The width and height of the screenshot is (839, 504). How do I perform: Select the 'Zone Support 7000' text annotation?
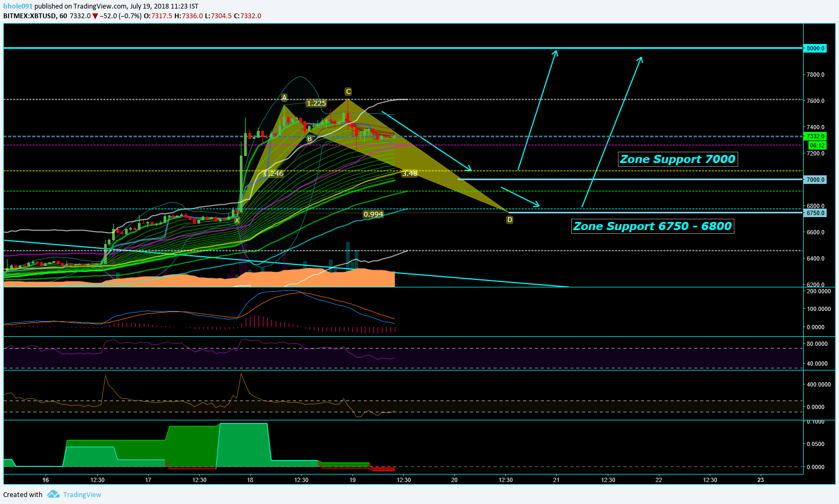pyautogui.click(x=678, y=159)
